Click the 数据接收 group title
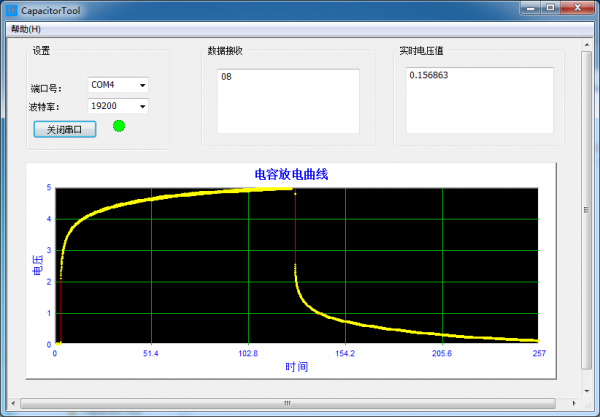The image size is (600, 417). pos(225,50)
